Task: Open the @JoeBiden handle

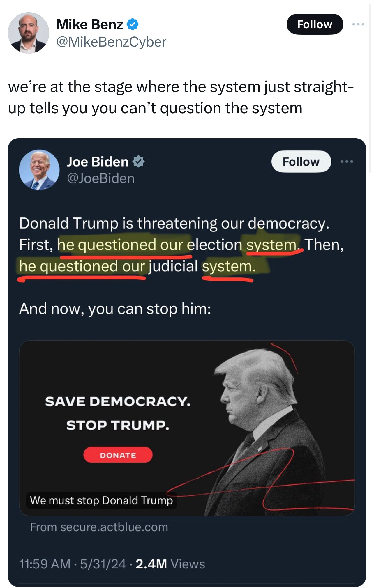Action: pos(101,178)
